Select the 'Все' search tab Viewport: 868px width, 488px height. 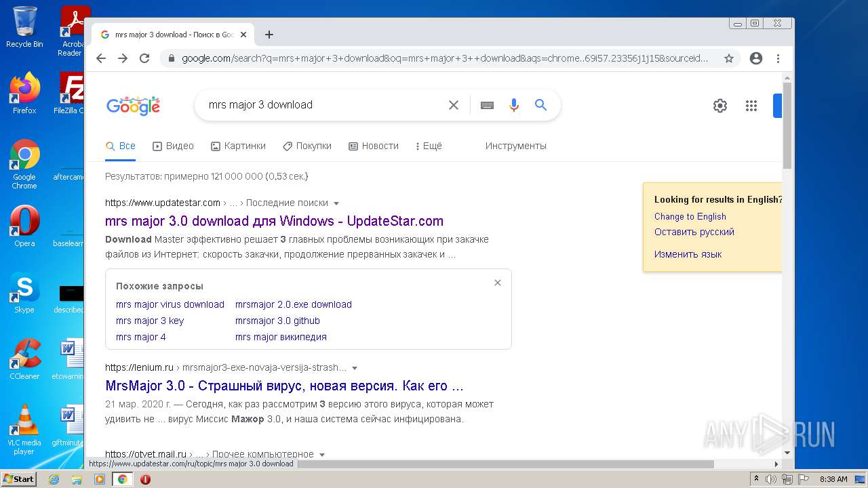click(x=121, y=146)
